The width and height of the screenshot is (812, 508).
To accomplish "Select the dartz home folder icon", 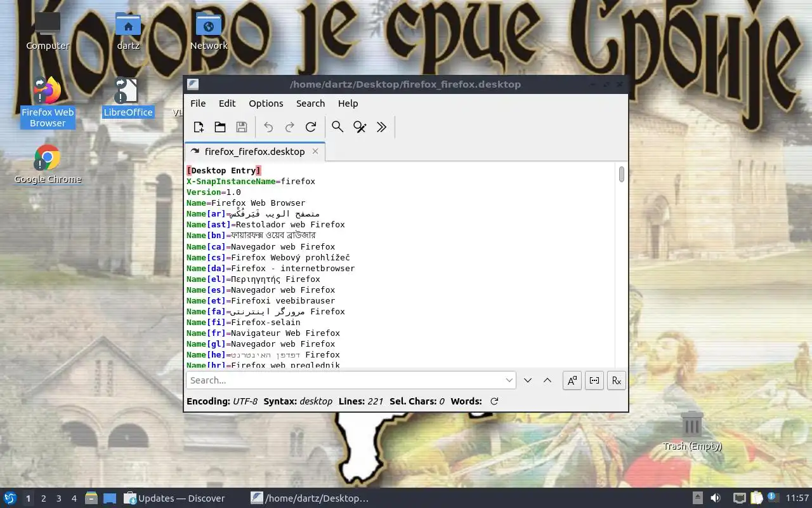I will coord(128,30).
